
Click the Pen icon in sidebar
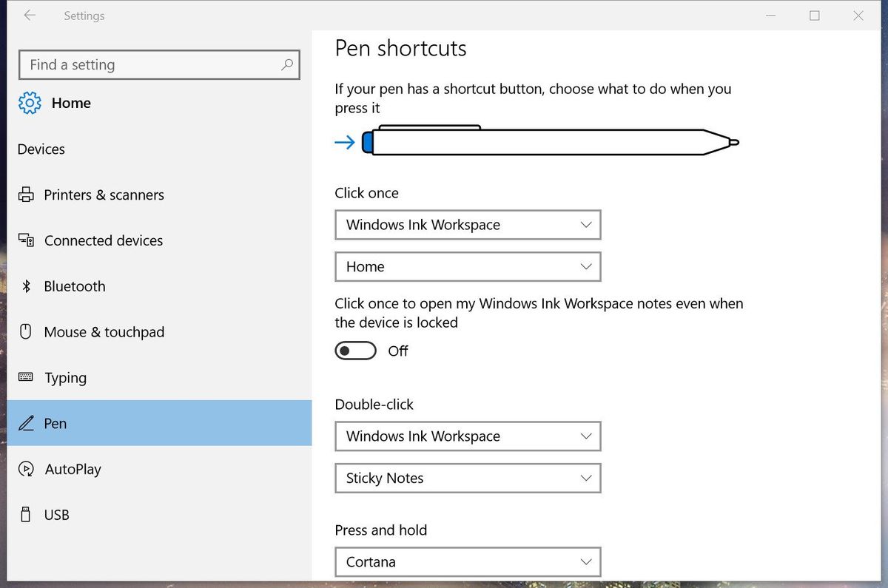[x=27, y=423]
